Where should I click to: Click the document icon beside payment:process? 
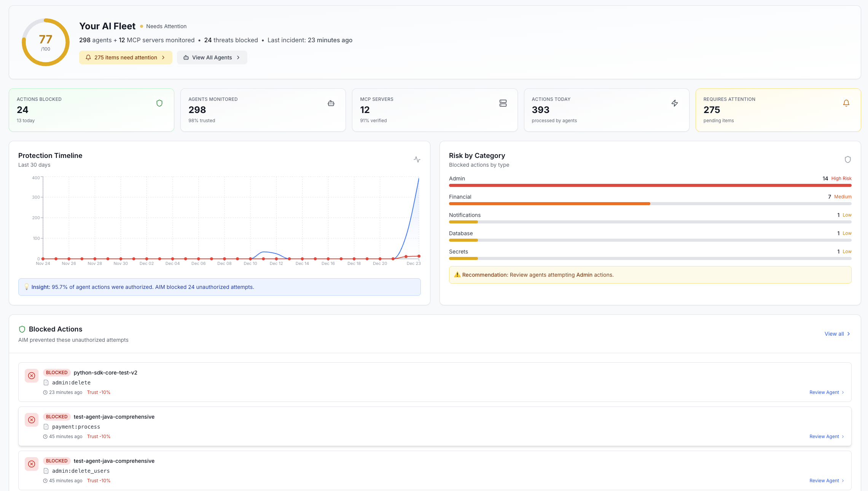tap(46, 427)
